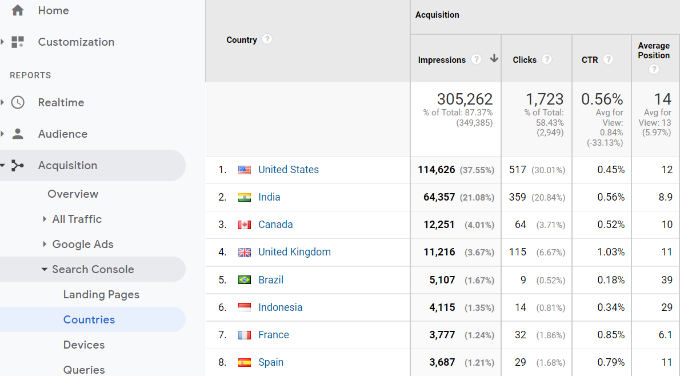Open the Audience reports section

click(x=62, y=134)
